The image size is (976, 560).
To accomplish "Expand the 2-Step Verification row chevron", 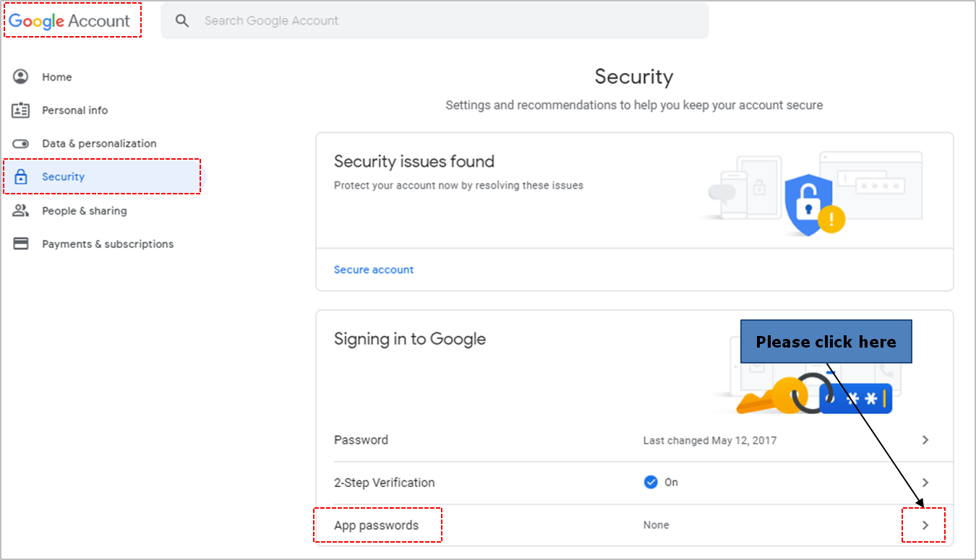I will pos(925,483).
